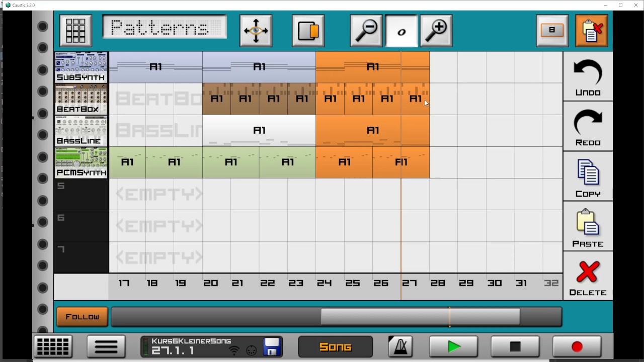Viewport: 644px width, 362px height.
Task: Click the Caustic icon in the window title bar
Action: [8, 5]
